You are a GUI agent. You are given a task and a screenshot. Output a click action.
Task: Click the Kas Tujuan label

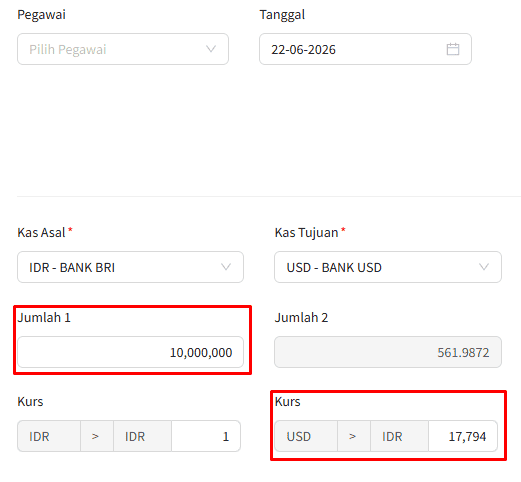click(x=306, y=232)
